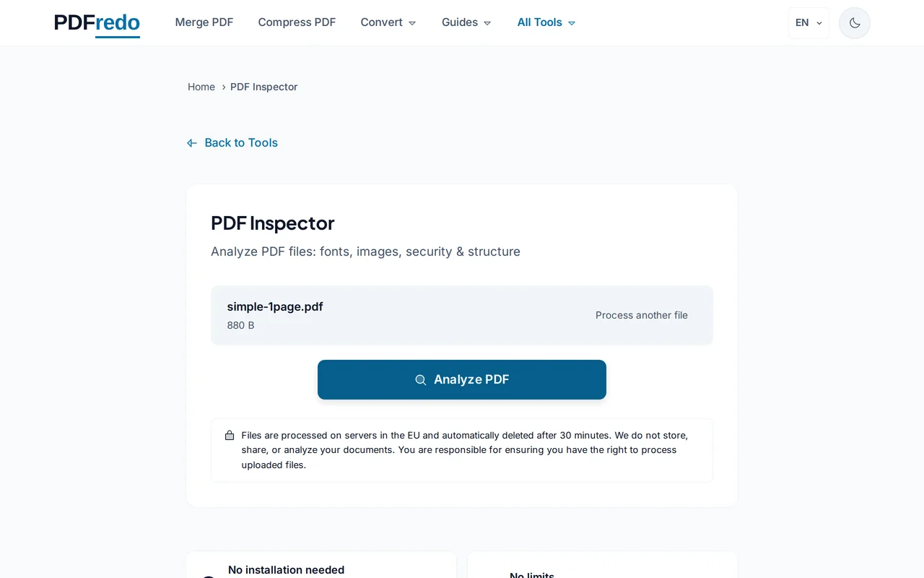Click Back to Tools link

tap(241, 142)
